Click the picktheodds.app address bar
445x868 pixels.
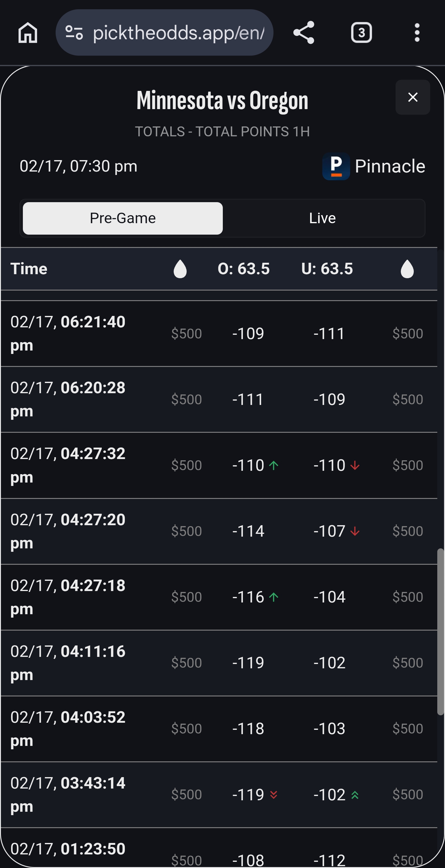(x=178, y=33)
